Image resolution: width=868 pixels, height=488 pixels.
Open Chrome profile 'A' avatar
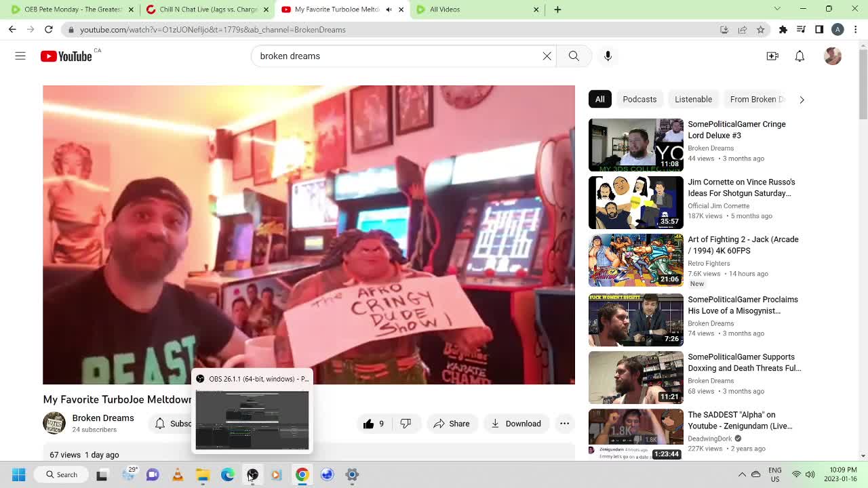pos(838,30)
